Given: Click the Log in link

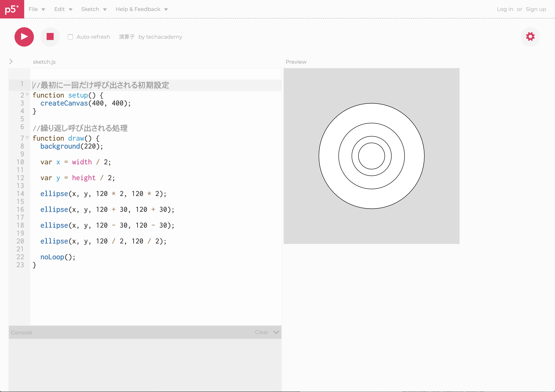Looking at the screenshot, I should pos(505,9).
